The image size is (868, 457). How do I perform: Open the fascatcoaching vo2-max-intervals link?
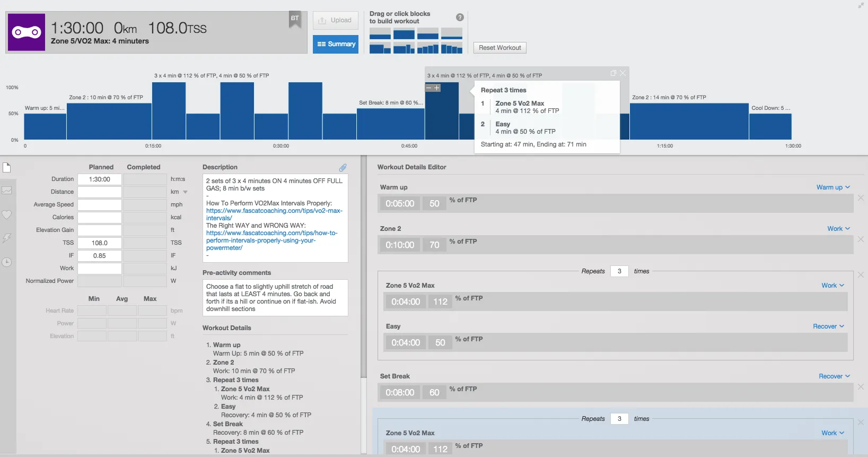coord(274,214)
